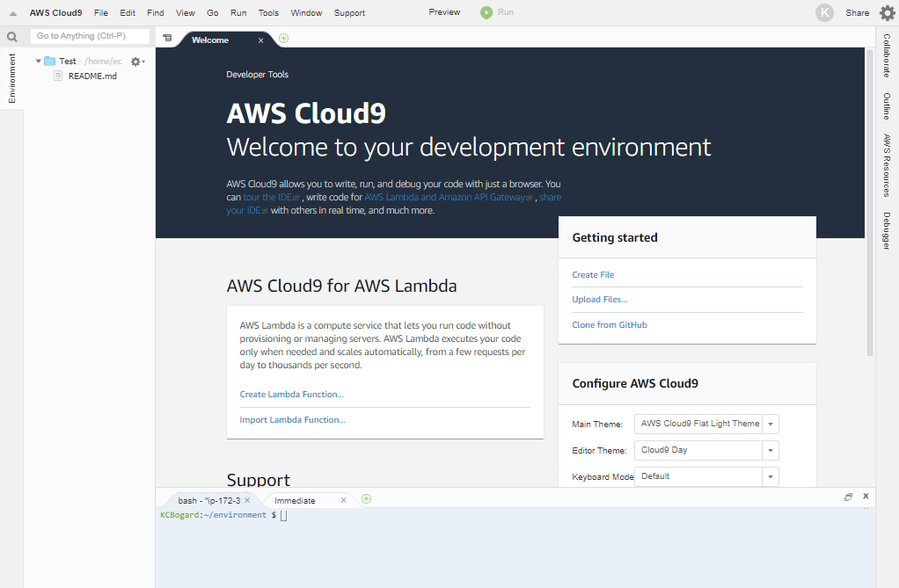Screen dimensions: 899x588
Task: Click the green Run play icon
Action: [486, 12]
